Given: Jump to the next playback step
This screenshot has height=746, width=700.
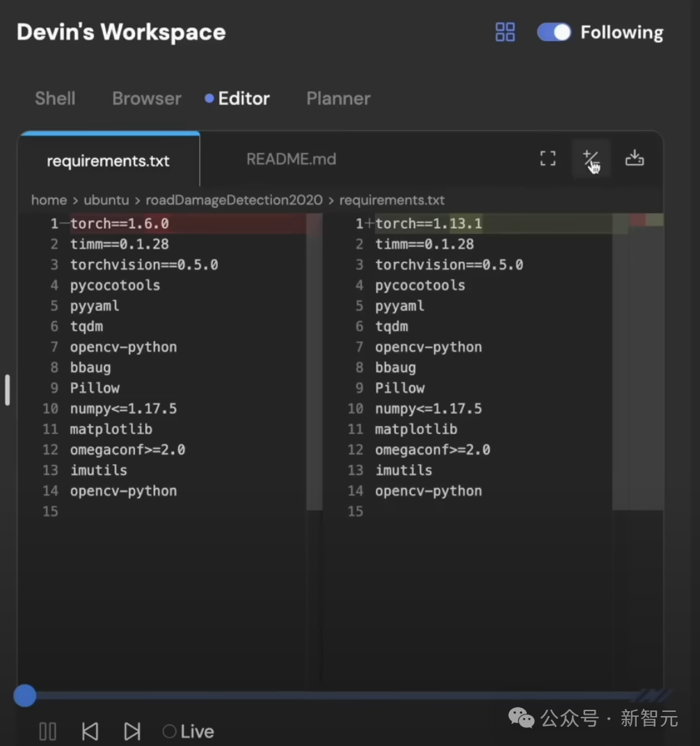Looking at the screenshot, I should tap(132, 731).
